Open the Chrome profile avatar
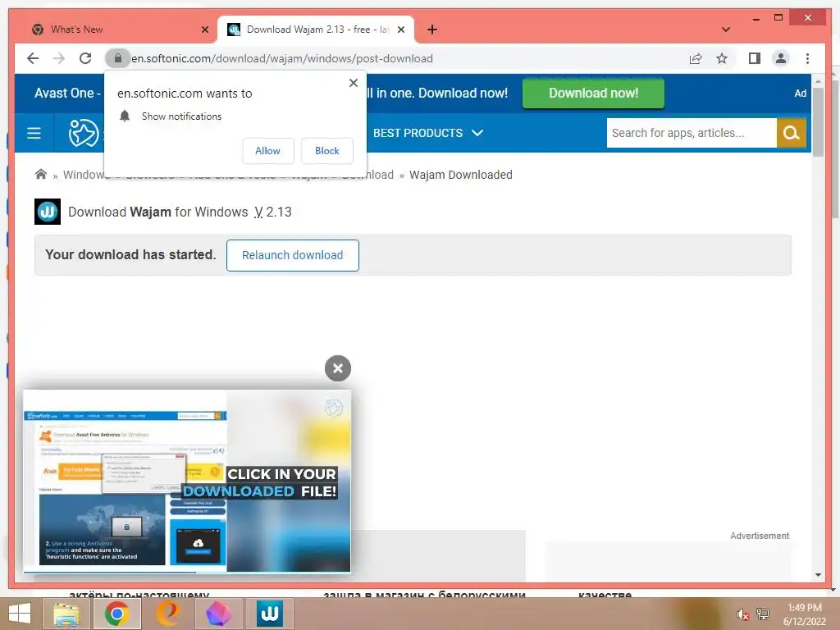Screen dimensions: 840x630 781,58
